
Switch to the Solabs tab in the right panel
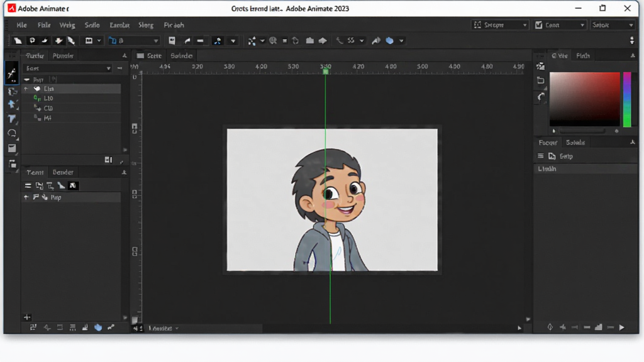coord(575,143)
